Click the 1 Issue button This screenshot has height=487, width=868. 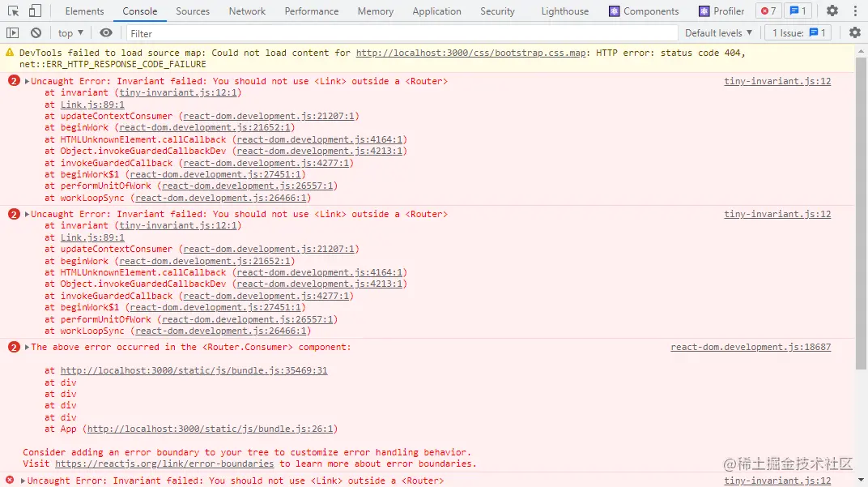click(x=799, y=33)
